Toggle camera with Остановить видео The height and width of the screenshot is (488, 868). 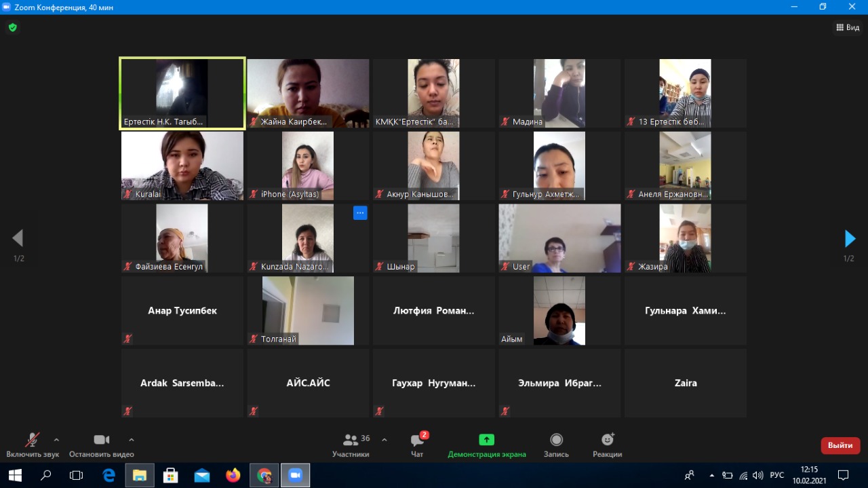pyautogui.click(x=101, y=440)
